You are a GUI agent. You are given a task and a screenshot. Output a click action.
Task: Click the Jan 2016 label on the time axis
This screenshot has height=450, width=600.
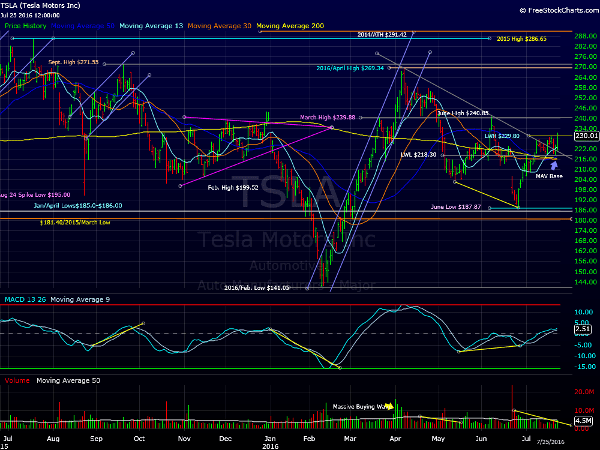(x=270, y=442)
